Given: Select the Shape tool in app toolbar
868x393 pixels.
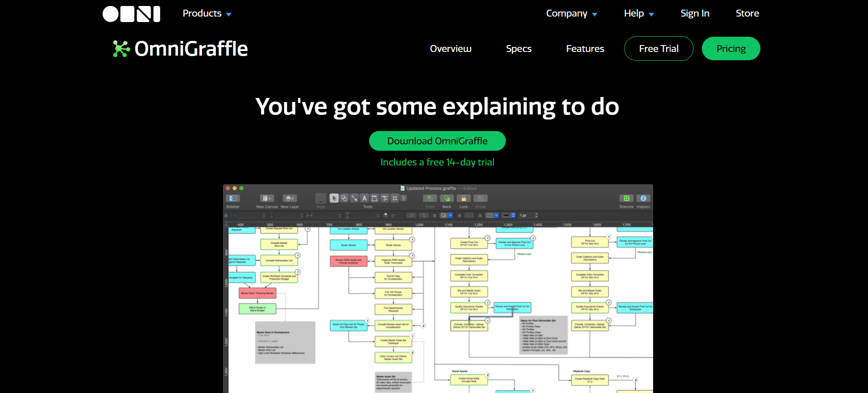Looking at the screenshot, I should [344, 198].
